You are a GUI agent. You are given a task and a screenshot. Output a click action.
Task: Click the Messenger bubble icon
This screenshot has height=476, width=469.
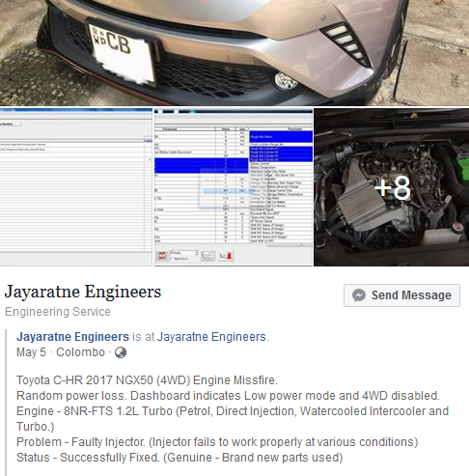359,295
